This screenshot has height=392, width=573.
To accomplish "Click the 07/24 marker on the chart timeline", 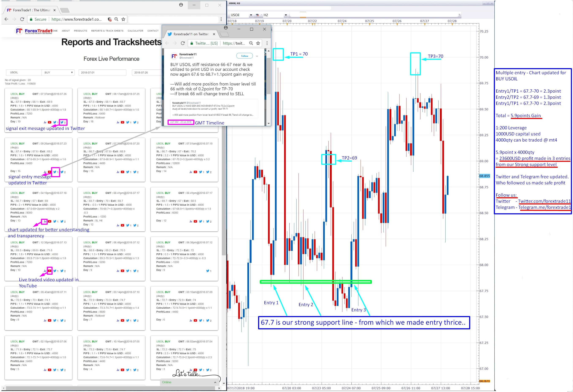I will 342,21.
